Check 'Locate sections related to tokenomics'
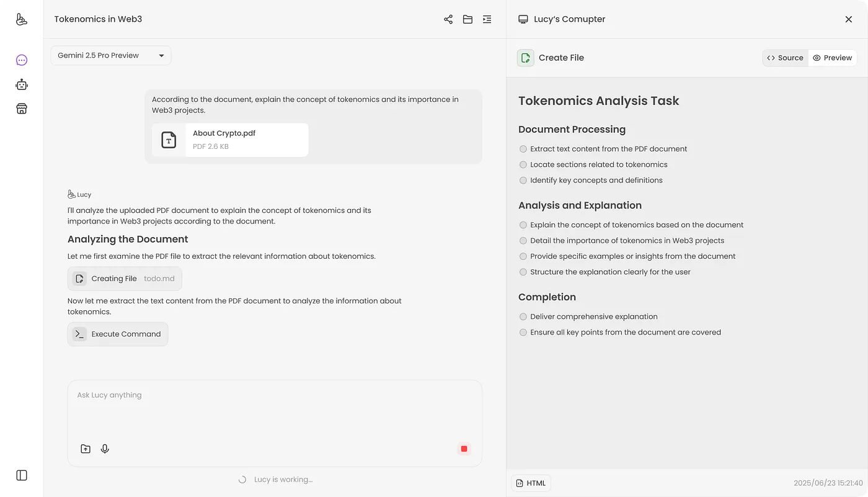This screenshot has width=868, height=497. 523,164
